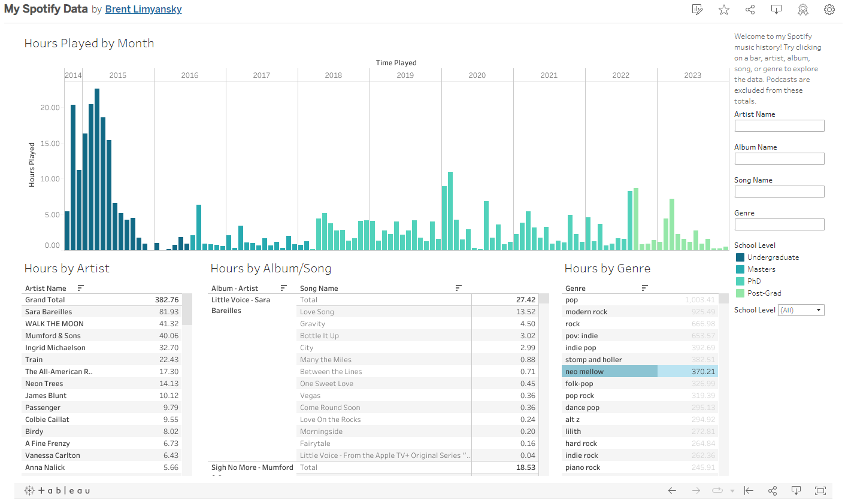This screenshot has width=845, height=504.
Task: Click the Tableau logo in footer
Action: coord(57,491)
